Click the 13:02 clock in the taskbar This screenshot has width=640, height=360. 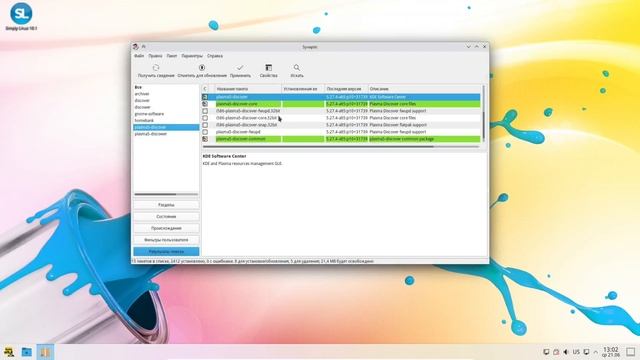coord(611,352)
